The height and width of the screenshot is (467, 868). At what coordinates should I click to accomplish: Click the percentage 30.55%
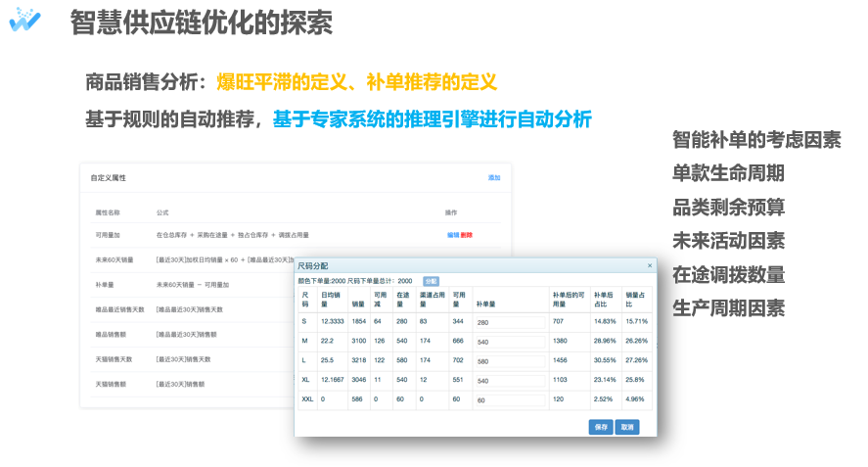[x=605, y=360]
